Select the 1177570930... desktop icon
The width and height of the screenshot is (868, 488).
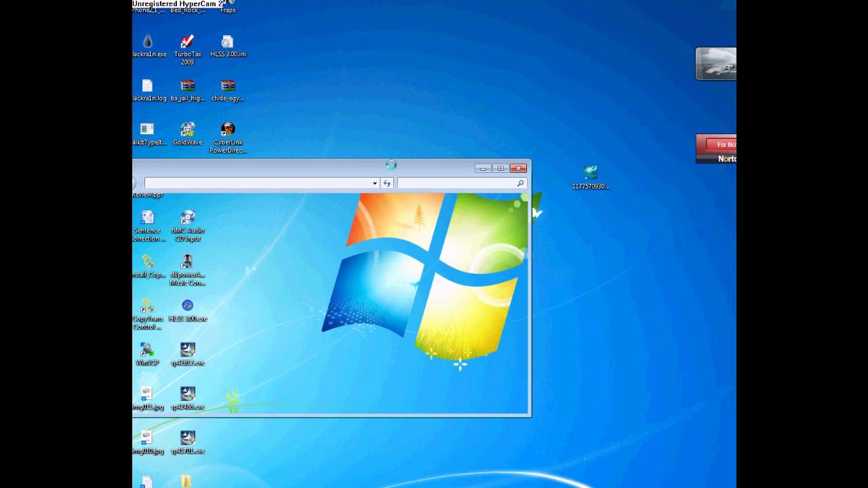click(591, 178)
